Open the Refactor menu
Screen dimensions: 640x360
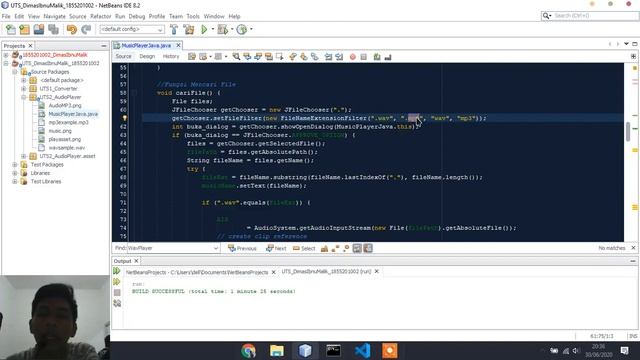click(100, 16)
